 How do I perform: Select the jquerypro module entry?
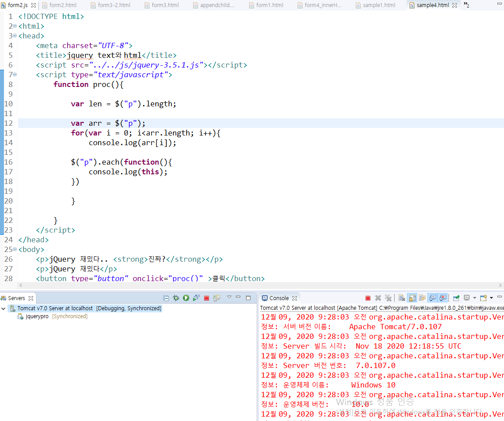tap(37, 316)
